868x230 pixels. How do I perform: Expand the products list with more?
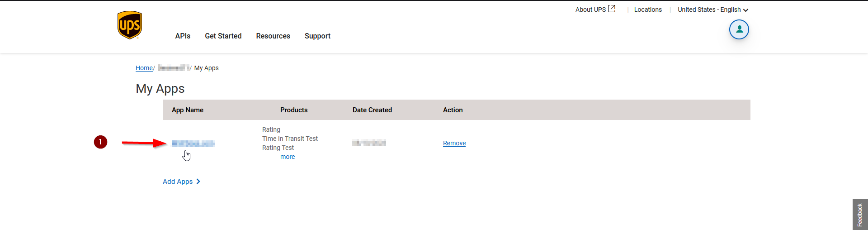pos(288,157)
